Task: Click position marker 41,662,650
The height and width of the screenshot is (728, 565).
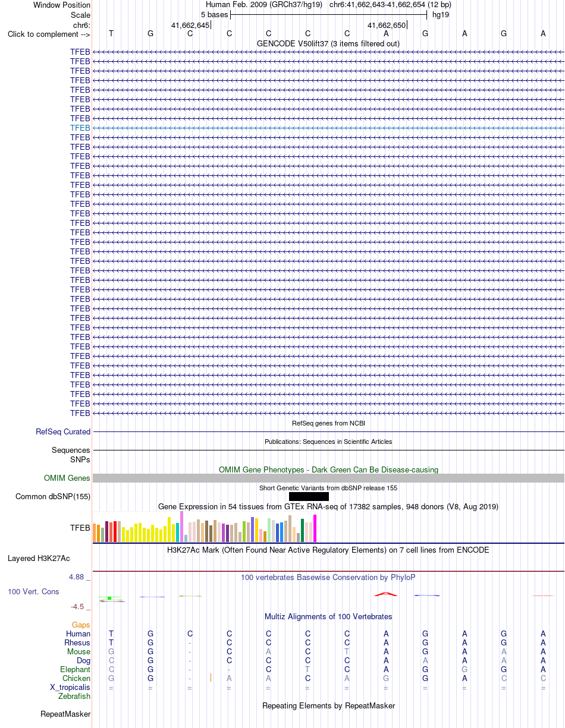Action: [x=387, y=25]
